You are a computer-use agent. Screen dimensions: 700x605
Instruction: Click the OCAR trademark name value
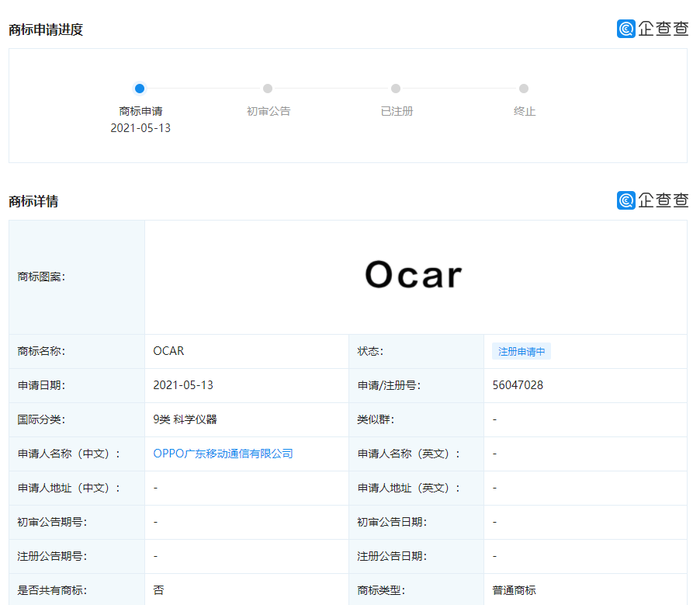pyautogui.click(x=168, y=351)
